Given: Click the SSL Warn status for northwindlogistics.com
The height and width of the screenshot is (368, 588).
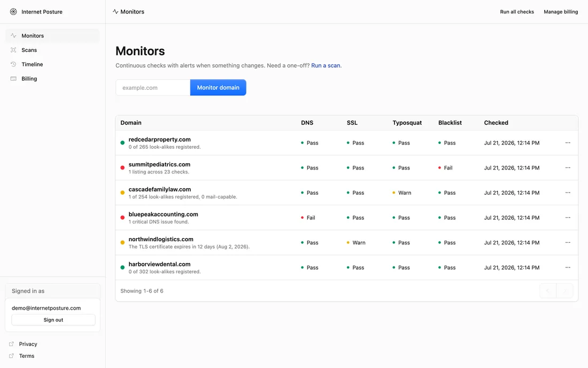Looking at the screenshot, I should [x=356, y=242].
